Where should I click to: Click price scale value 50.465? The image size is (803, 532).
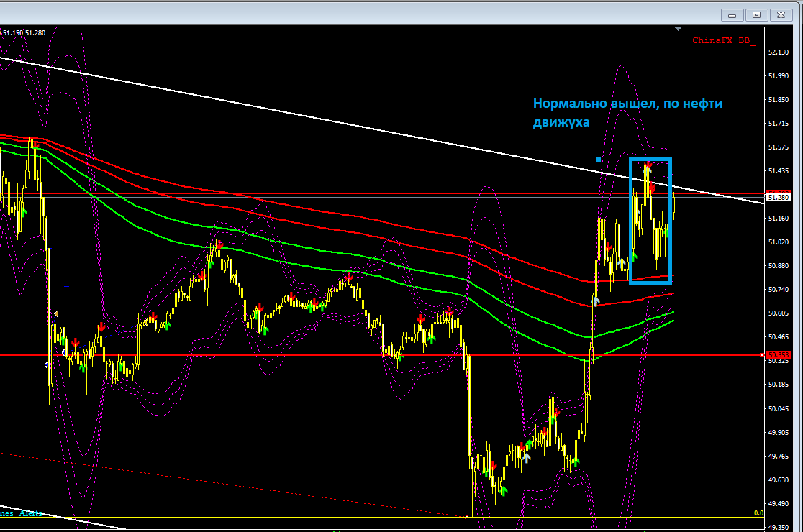(x=779, y=337)
